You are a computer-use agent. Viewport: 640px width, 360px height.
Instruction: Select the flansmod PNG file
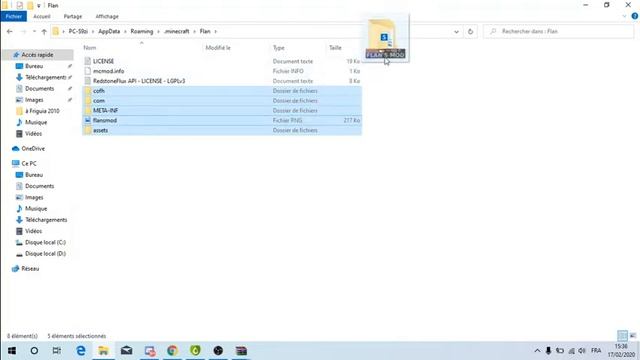pos(222,120)
